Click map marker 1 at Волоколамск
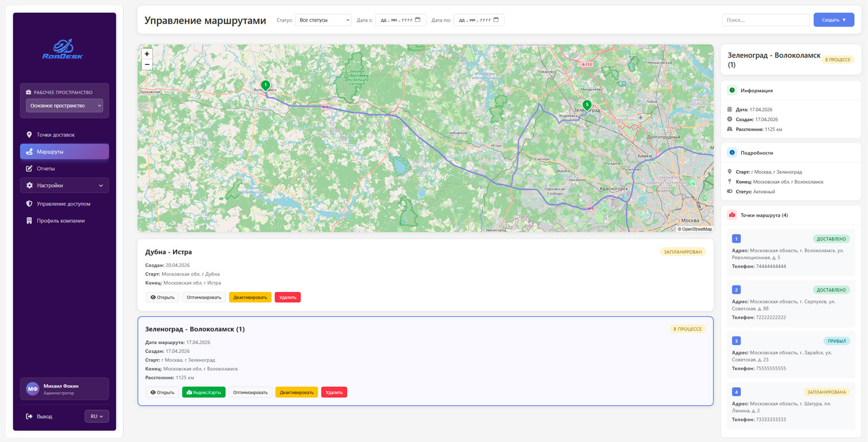868x442 pixels. (266, 86)
